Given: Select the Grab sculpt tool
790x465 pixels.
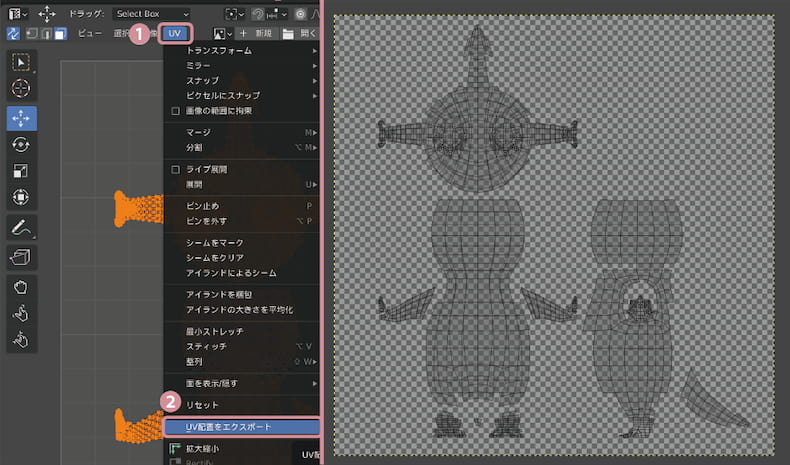Looking at the screenshot, I should pos(21,287).
